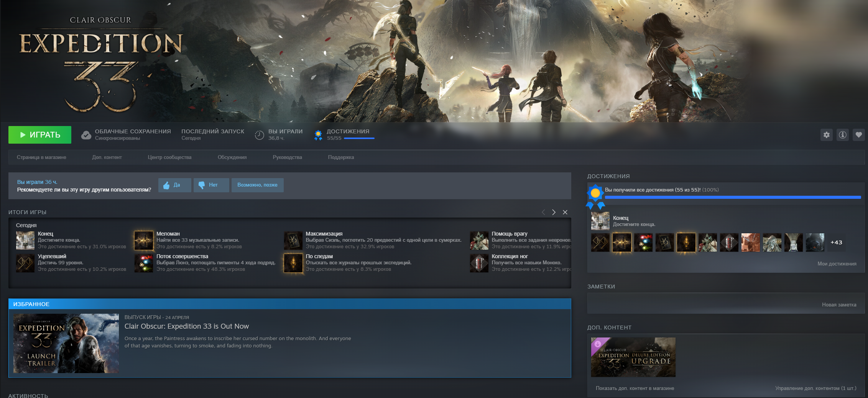868x398 pixels.
Task: Click the play time clock icon
Action: 260,135
